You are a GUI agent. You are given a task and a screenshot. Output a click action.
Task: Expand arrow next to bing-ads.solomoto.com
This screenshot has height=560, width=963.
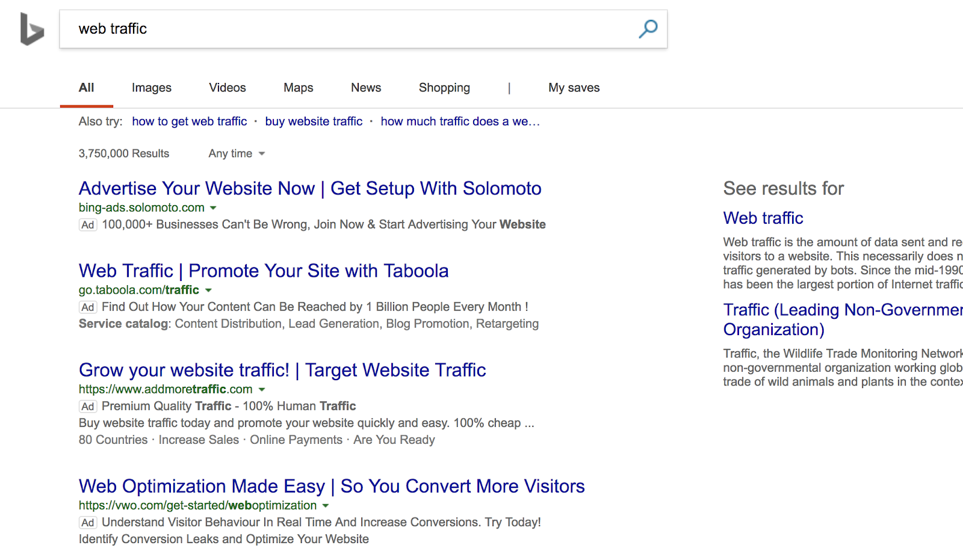point(213,208)
